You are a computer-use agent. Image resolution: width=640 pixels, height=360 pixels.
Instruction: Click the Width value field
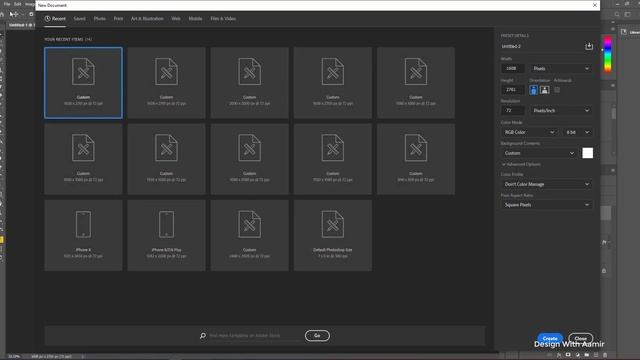click(x=513, y=69)
